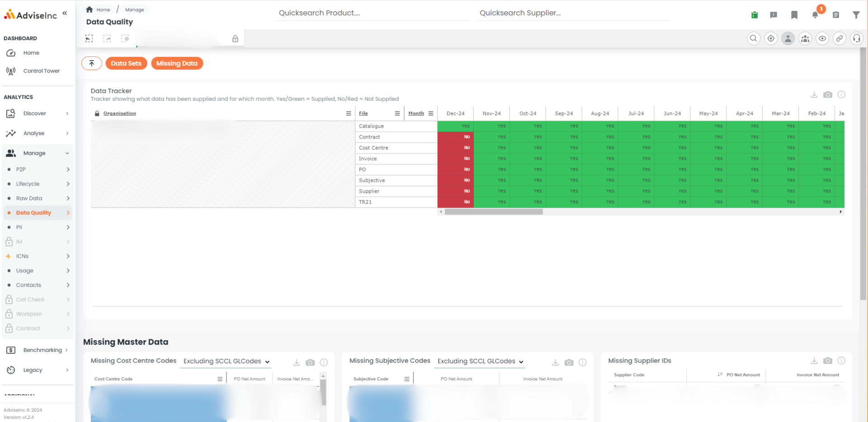Sort by the File column header

[x=363, y=114]
